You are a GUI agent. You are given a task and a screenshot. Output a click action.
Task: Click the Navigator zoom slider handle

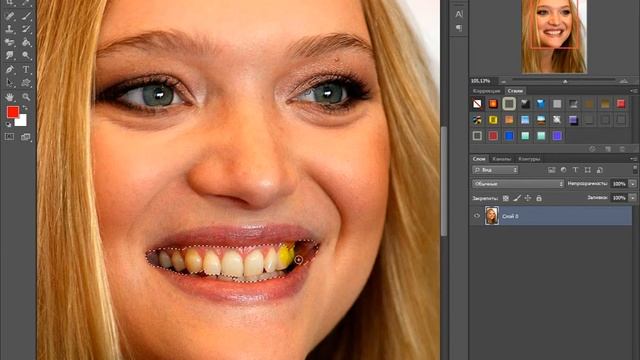pos(565,81)
